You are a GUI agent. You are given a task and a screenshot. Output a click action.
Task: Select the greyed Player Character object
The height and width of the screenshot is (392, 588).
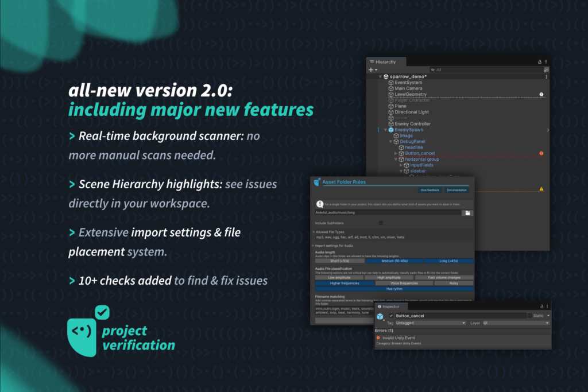pyautogui.click(x=412, y=100)
